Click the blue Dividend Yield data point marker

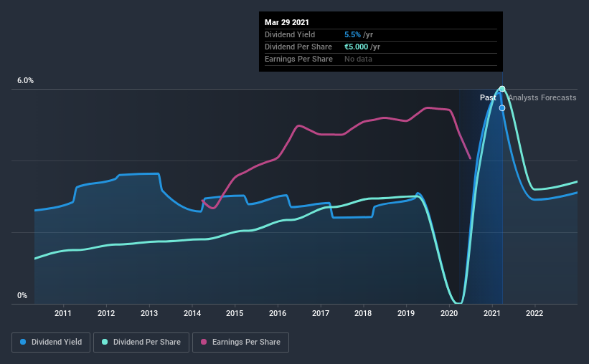click(502, 108)
